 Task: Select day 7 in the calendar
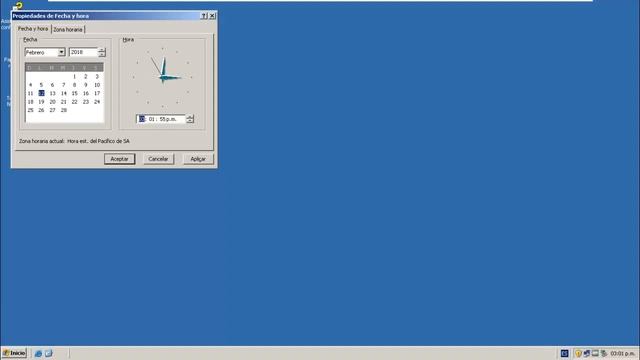[63, 85]
